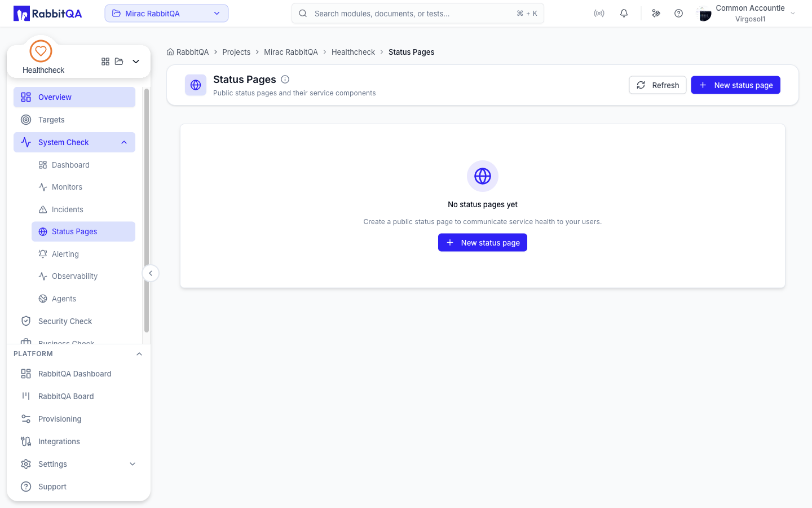Image resolution: width=812 pixels, height=508 pixels.
Task: Click the System Check pulse icon
Action: pyautogui.click(x=26, y=142)
